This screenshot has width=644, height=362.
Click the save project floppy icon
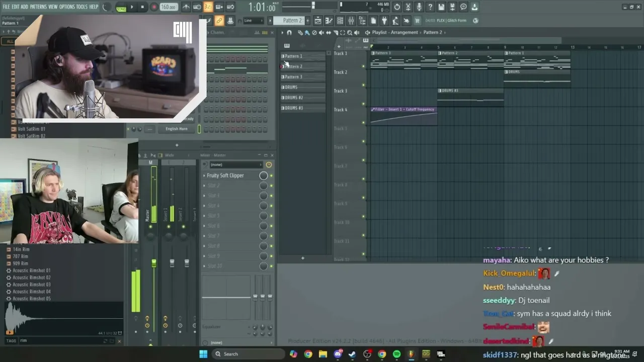(441, 7)
